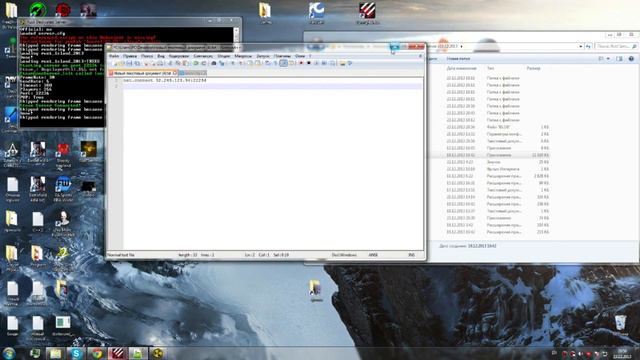This screenshot has height=360, width=640.
Task: Open the Вид menu
Action: tap(161, 56)
